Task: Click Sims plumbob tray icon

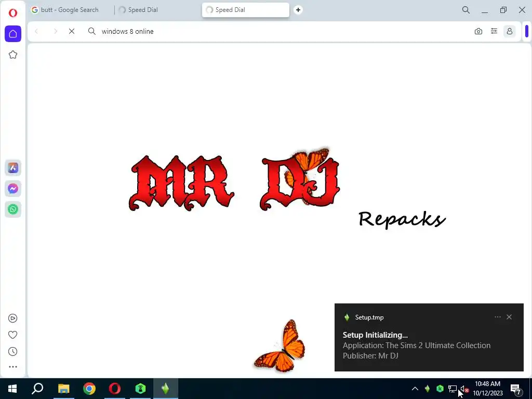Action: point(427,389)
